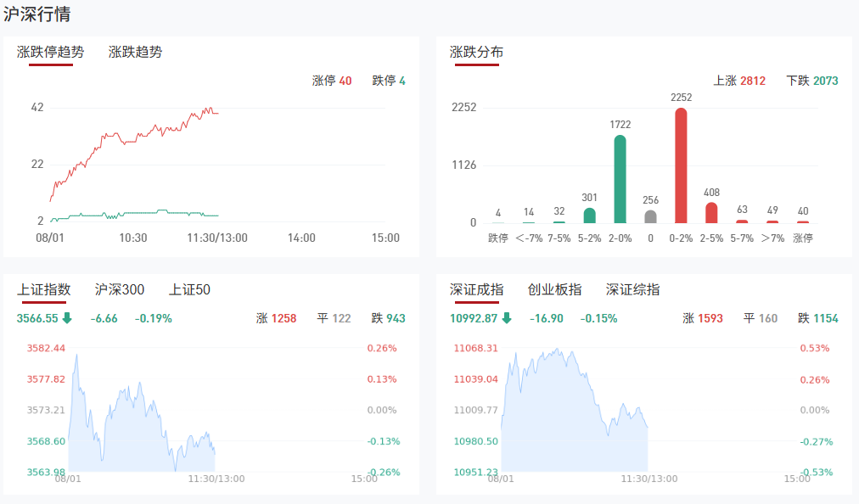Select the 涨跌分布 tab heading
The height and width of the screenshot is (504, 859).
coord(476,52)
